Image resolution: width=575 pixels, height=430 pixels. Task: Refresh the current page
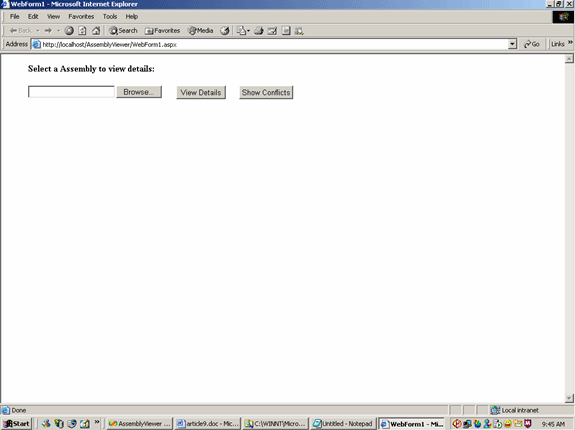pyautogui.click(x=83, y=31)
